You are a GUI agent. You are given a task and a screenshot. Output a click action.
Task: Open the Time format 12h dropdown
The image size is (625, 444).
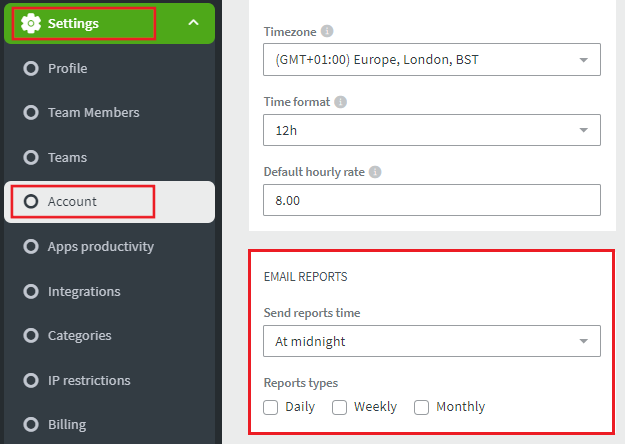[x=432, y=130]
